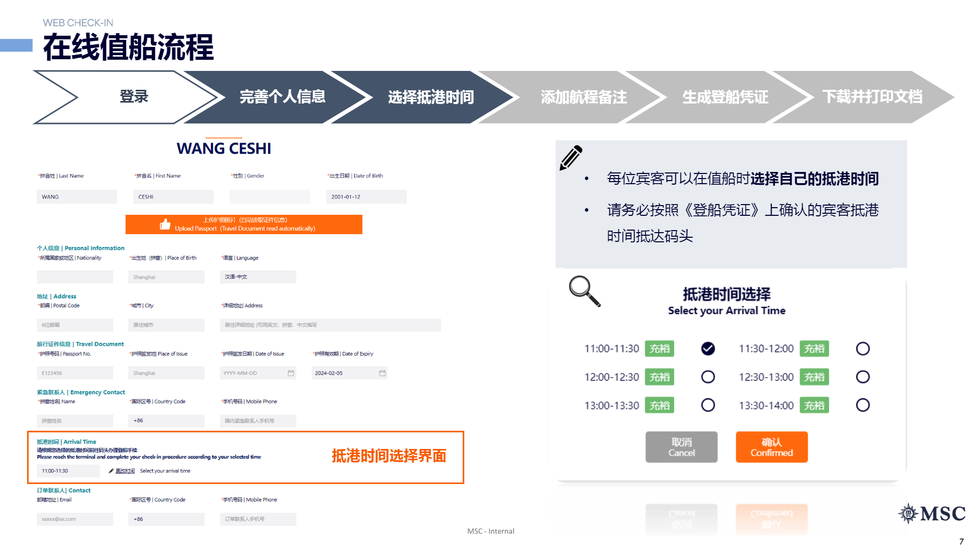Select the 12:00-12:30 arrival slot
This screenshot has width=980, height=551.
707,377
